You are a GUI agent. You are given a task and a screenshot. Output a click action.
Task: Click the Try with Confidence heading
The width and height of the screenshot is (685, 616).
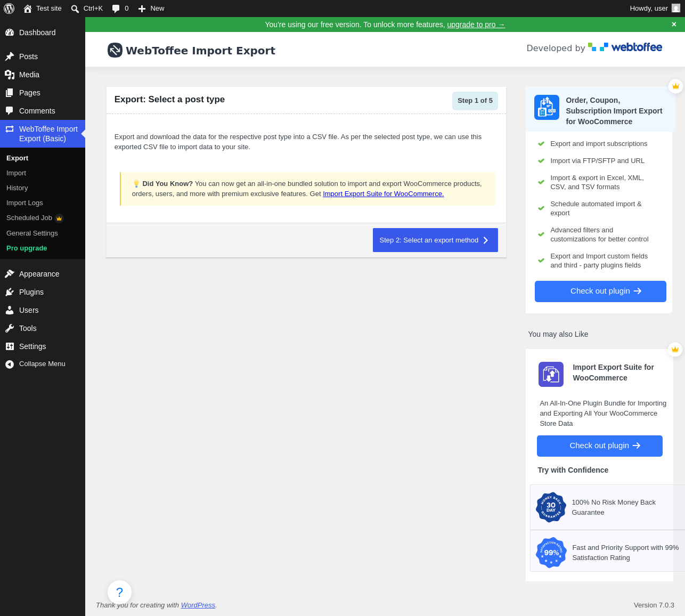click(573, 470)
